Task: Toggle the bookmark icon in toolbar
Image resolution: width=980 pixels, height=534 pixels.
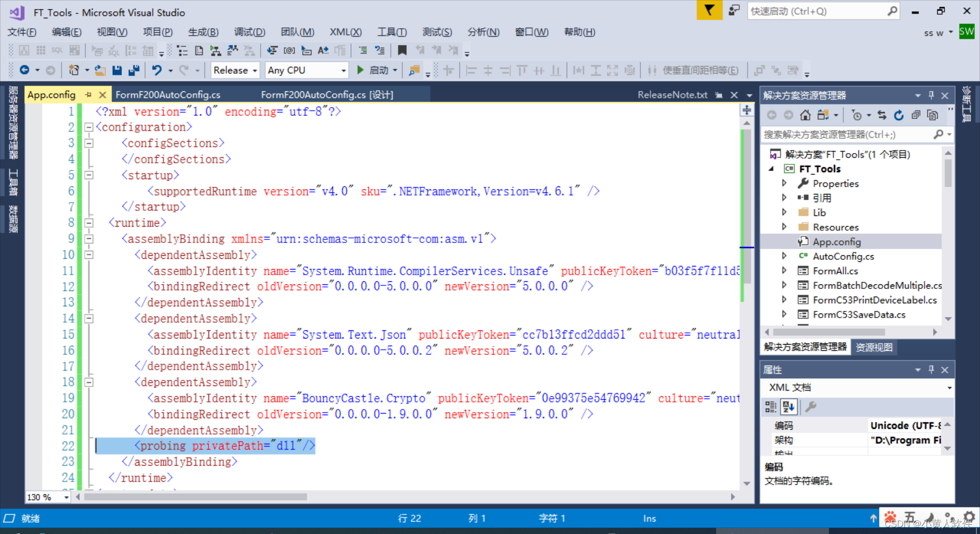Action: click(402, 50)
